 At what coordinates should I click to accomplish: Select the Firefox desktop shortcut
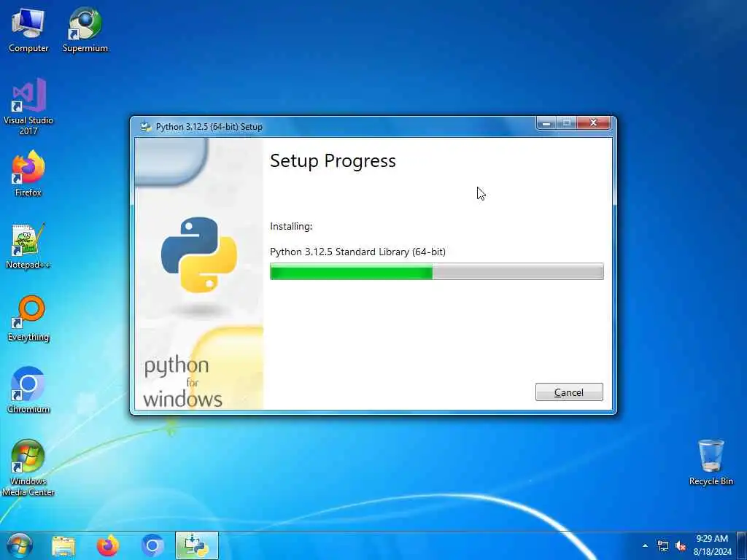coord(28,174)
